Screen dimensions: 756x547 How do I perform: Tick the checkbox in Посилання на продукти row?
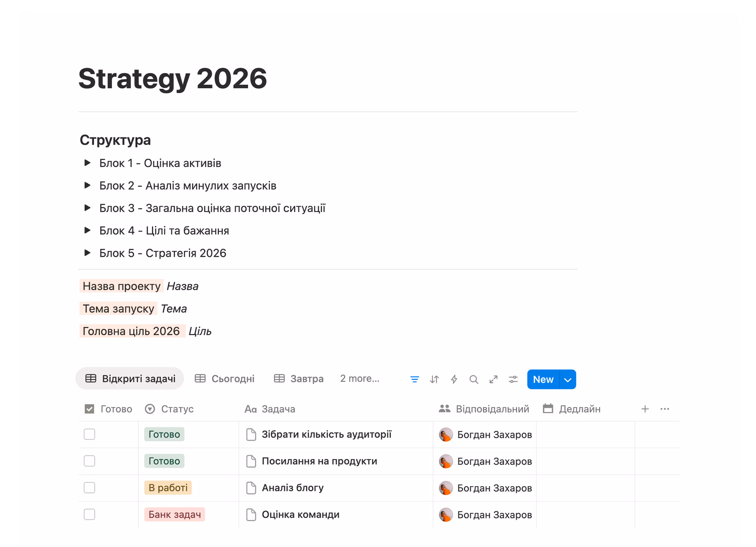tap(89, 461)
